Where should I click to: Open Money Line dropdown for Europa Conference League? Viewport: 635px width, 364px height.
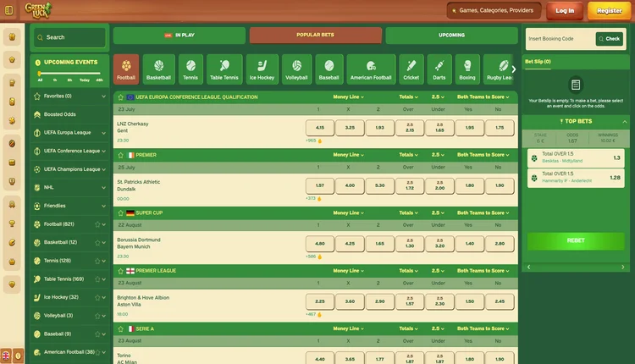[x=348, y=97]
